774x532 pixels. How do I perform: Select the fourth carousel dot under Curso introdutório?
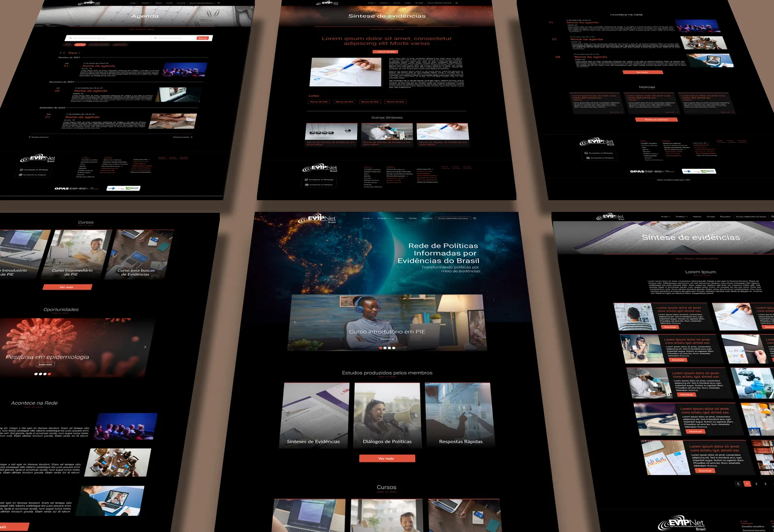click(394, 348)
